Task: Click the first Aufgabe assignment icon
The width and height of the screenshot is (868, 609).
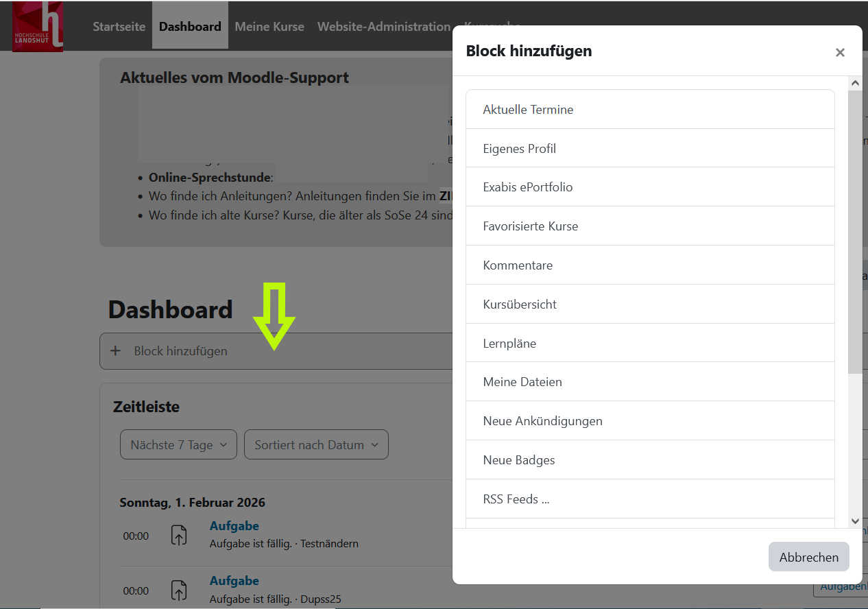Action: click(178, 536)
